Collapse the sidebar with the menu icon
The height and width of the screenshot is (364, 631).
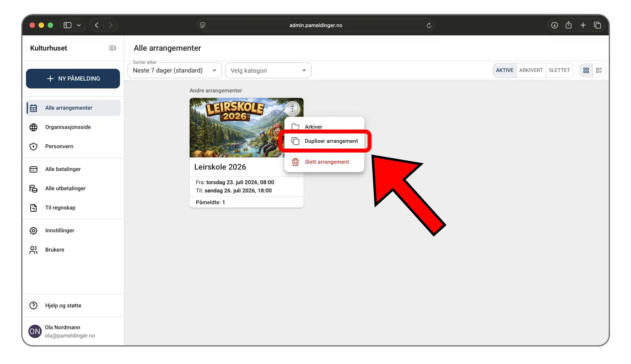click(x=113, y=48)
